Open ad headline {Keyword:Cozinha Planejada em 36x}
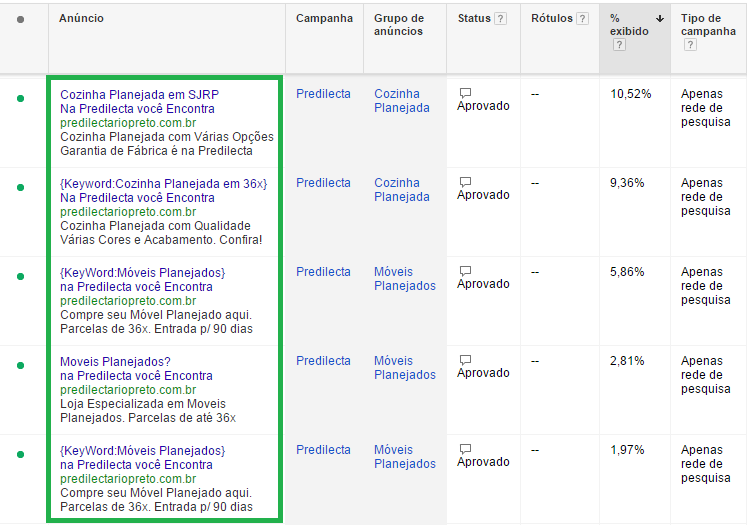The width and height of the screenshot is (747, 525). click(163, 183)
